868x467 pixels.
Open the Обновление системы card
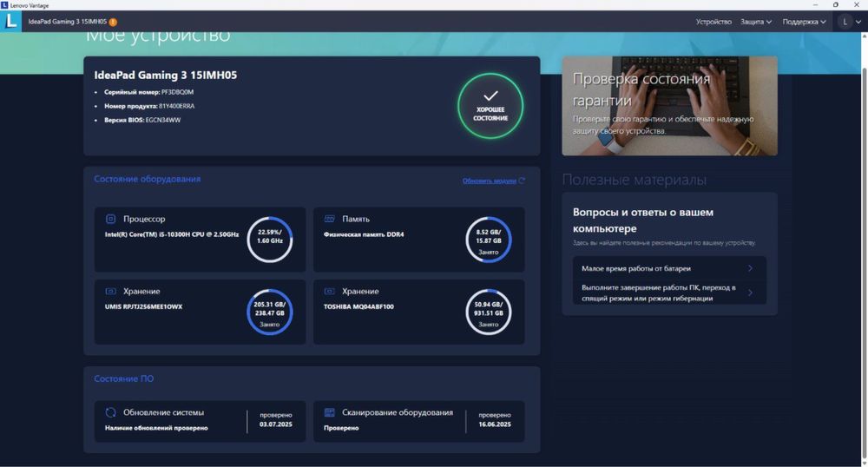[x=200, y=421]
